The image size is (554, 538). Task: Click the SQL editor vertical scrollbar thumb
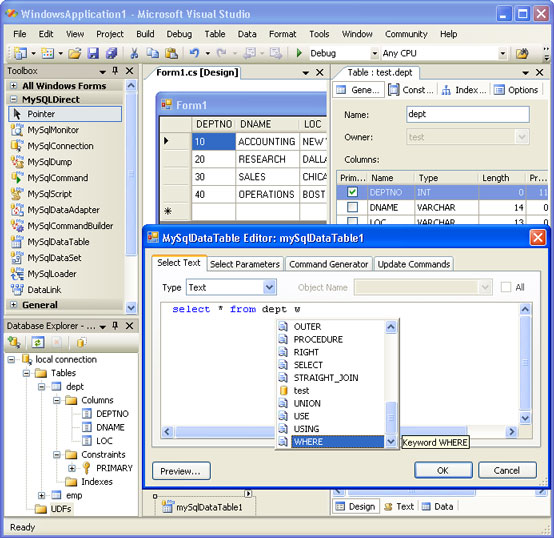tap(525, 363)
